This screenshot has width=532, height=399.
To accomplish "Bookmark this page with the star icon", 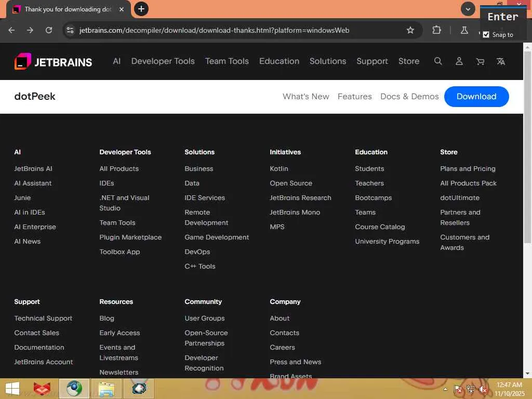I will [x=410, y=30].
